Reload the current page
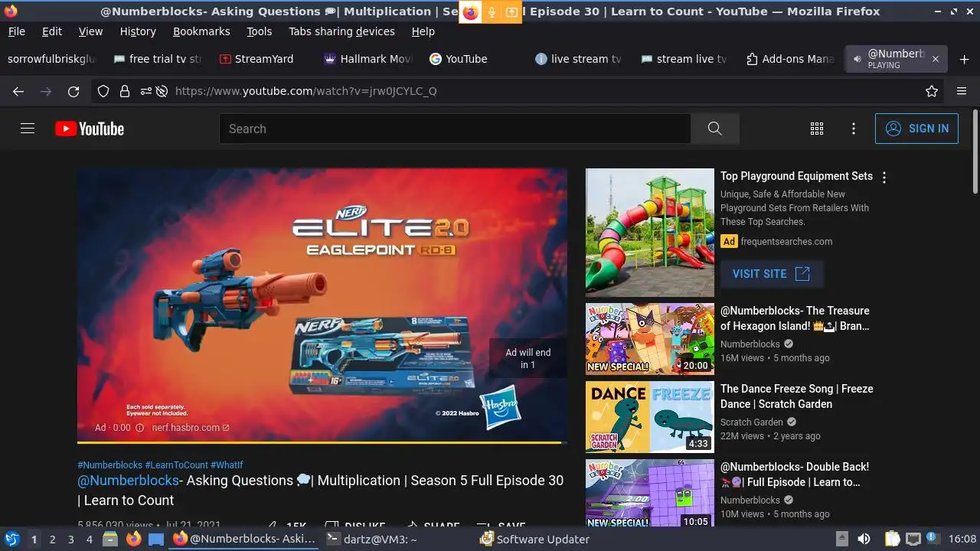Viewport: 980px width, 551px height. click(x=73, y=91)
